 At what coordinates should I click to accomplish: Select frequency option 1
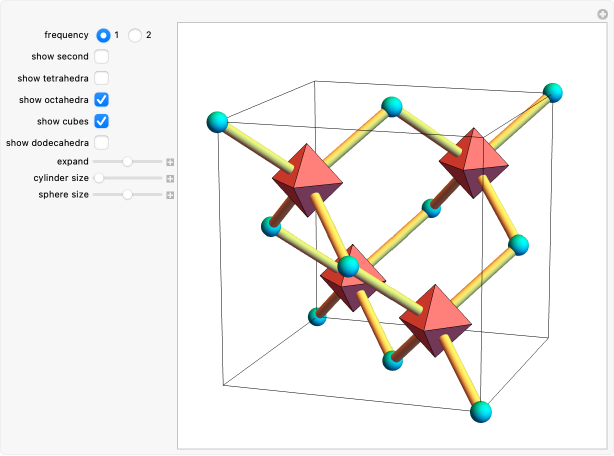click(x=103, y=35)
